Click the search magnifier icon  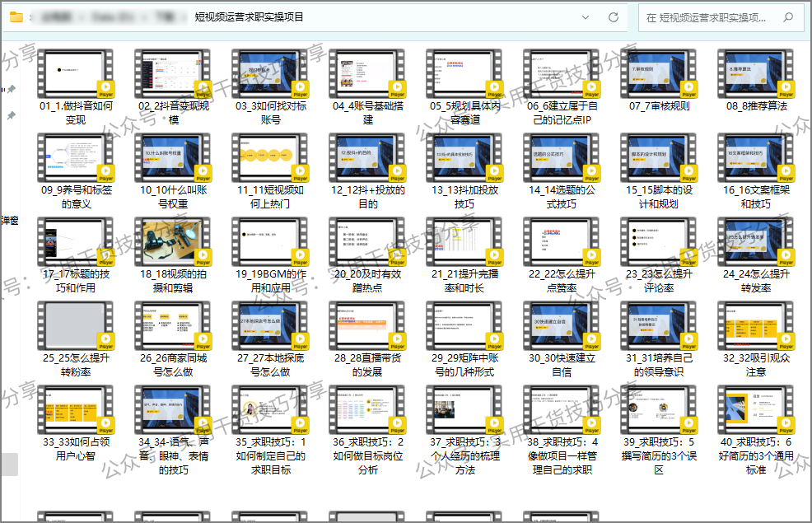pyautogui.click(x=787, y=17)
